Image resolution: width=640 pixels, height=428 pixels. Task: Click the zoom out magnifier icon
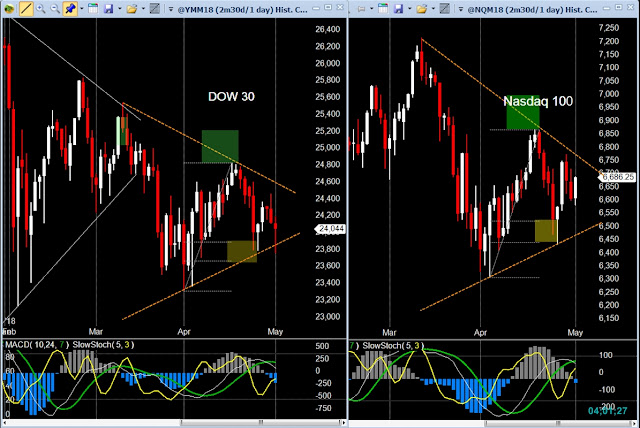(55, 9)
